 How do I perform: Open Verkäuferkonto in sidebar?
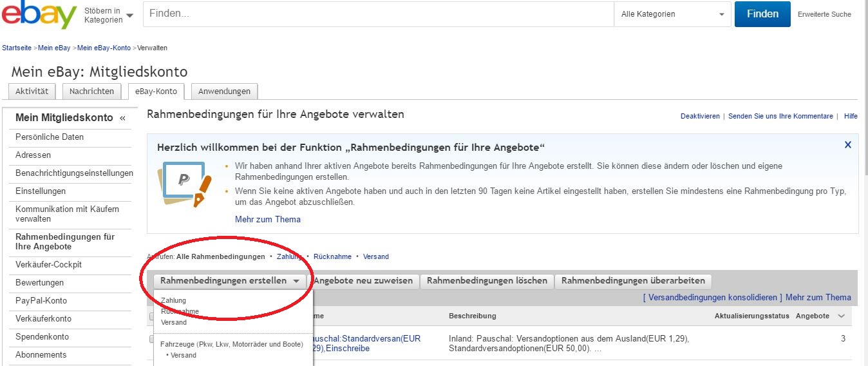(43, 318)
